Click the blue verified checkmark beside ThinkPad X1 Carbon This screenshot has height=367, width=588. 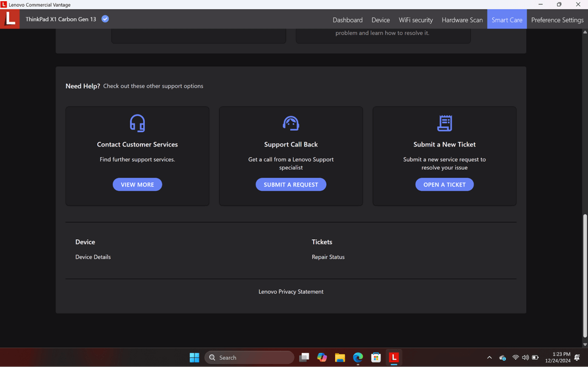105,19
